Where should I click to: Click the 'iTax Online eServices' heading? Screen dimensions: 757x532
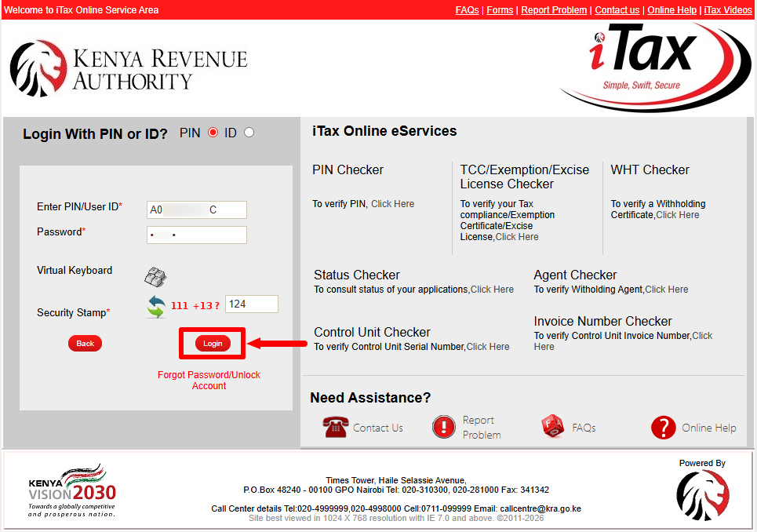pos(384,131)
